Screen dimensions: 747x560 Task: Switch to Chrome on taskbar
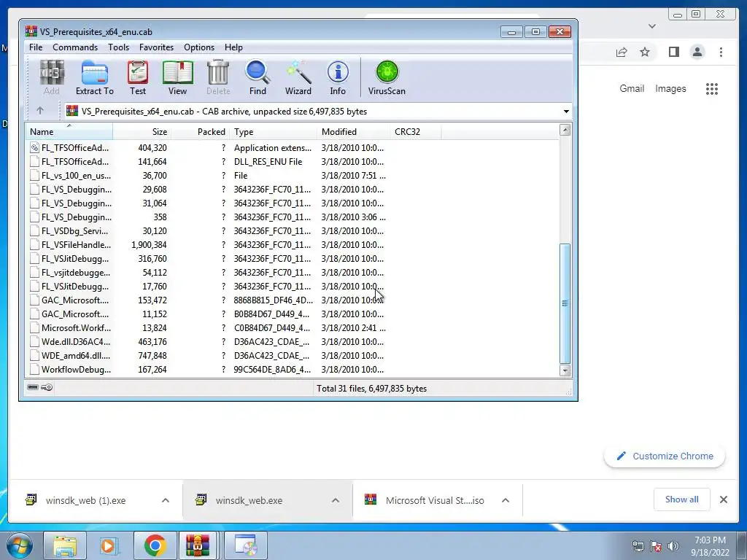point(155,545)
